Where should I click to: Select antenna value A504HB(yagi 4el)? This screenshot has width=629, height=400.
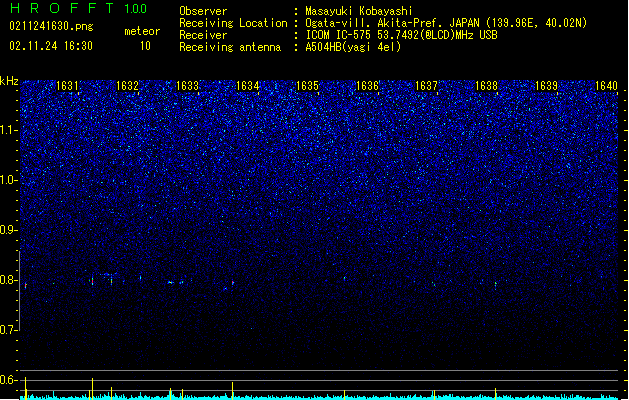click(353, 47)
